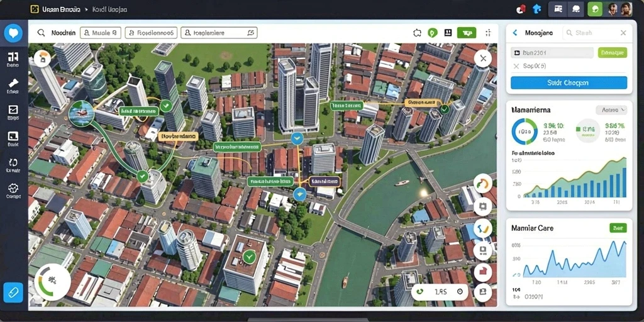Screen dimensions: 644x322
Task: Click the search magnifier icon in map toolbar
Action: point(41,33)
